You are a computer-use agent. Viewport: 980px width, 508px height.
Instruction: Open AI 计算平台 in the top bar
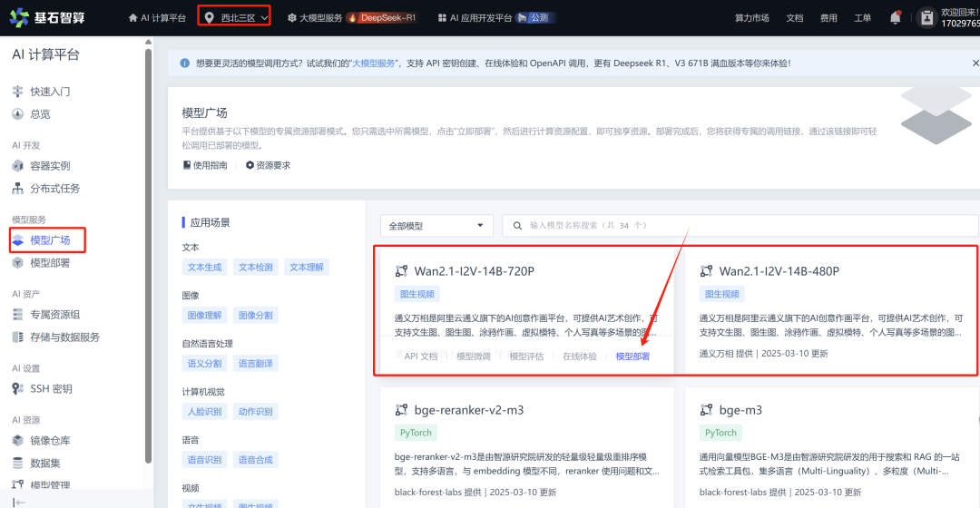tap(157, 18)
